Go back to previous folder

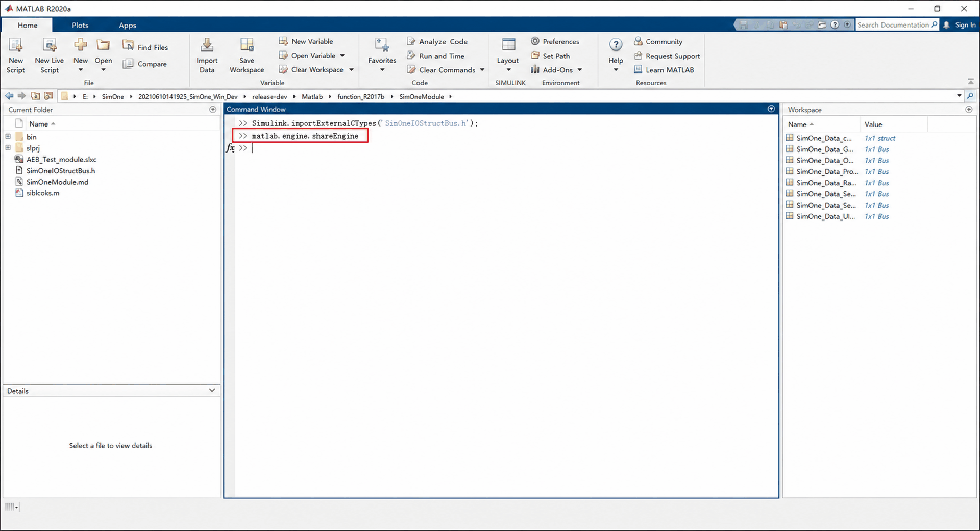click(9, 96)
